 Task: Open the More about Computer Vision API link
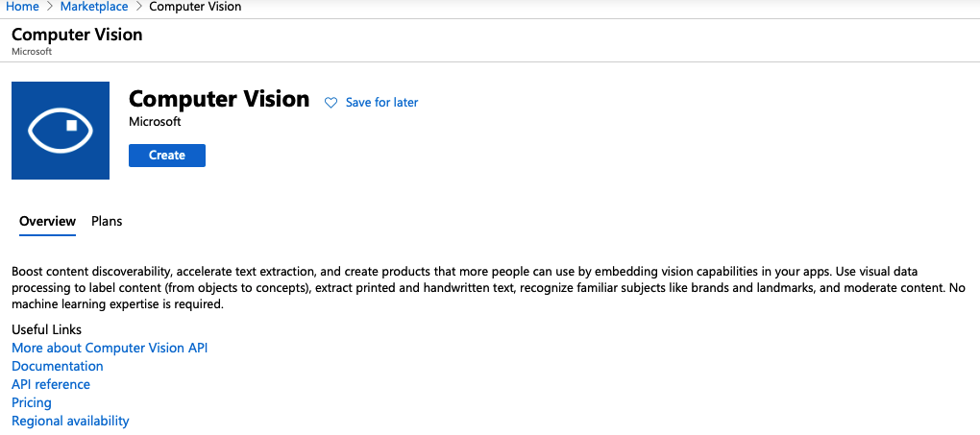pos(110,348)
